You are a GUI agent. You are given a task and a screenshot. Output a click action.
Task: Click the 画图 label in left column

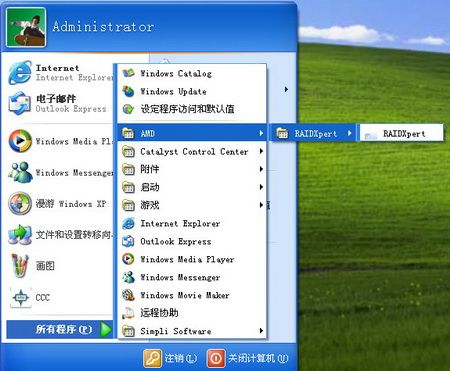(45, 266)
